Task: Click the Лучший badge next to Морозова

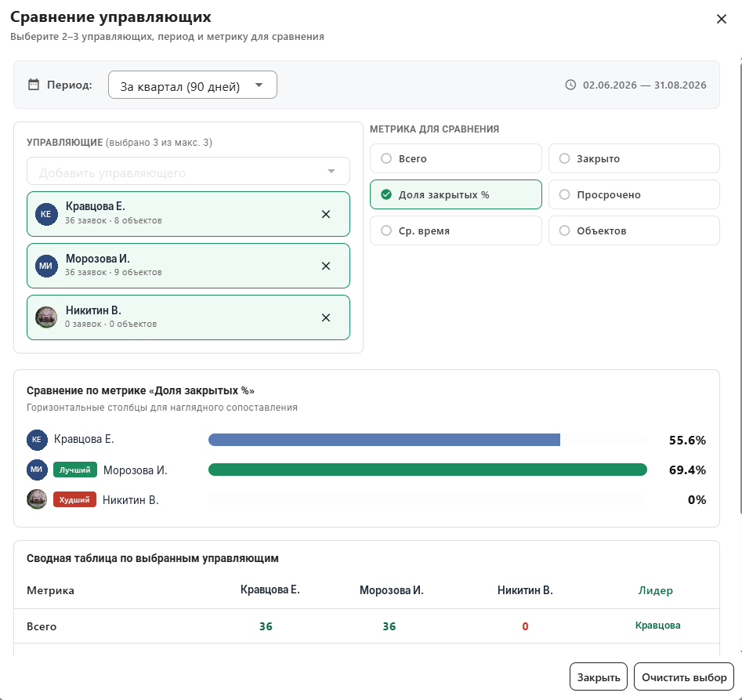Action: point(74,470)
